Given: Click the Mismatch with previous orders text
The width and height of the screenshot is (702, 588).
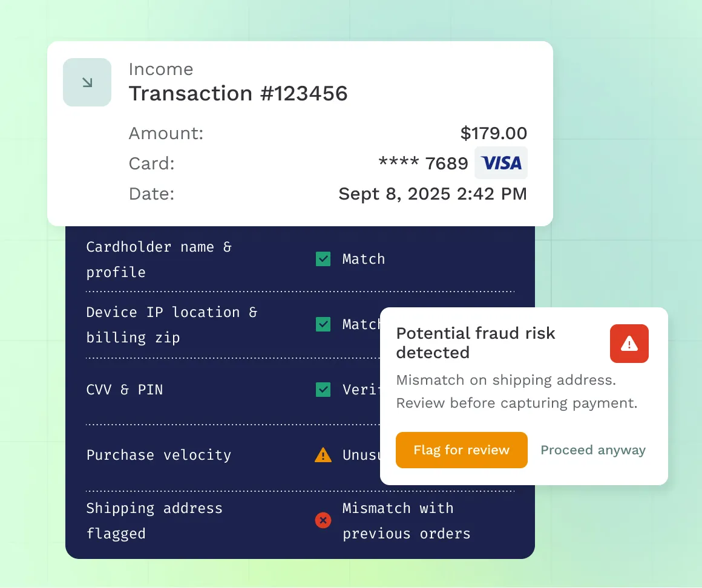Looking at the screenshot, I should pyautogui.click(x=405, y=521).
